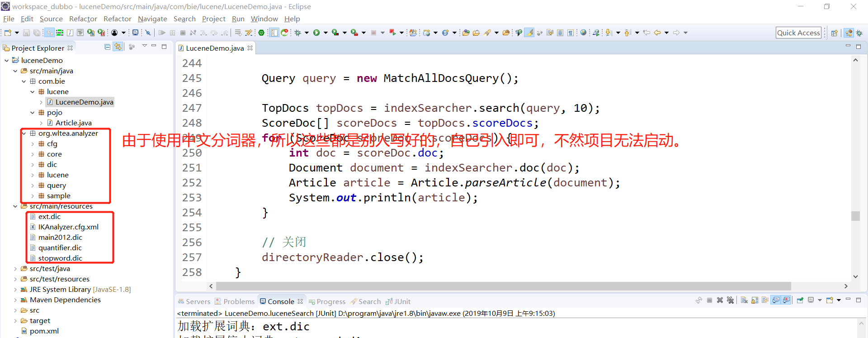Toggle Block Selection Mode icon
This screenshot has height=338, width=868.
pyautogui.click(x=560, y=33)
